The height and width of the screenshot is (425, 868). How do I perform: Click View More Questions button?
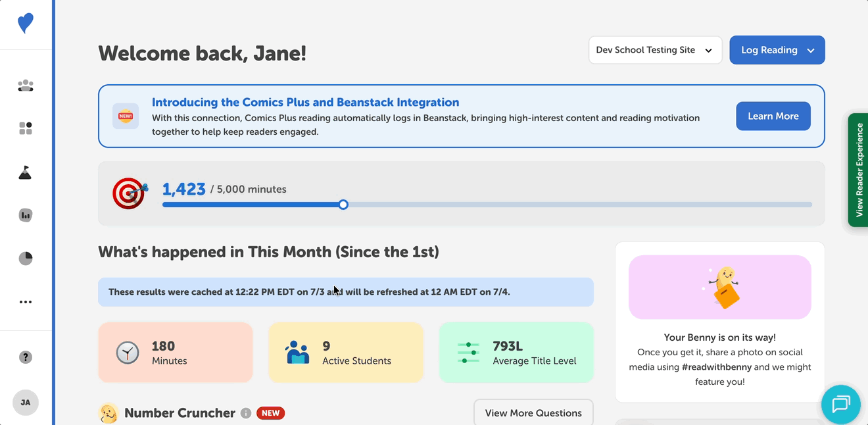[533, 413]
